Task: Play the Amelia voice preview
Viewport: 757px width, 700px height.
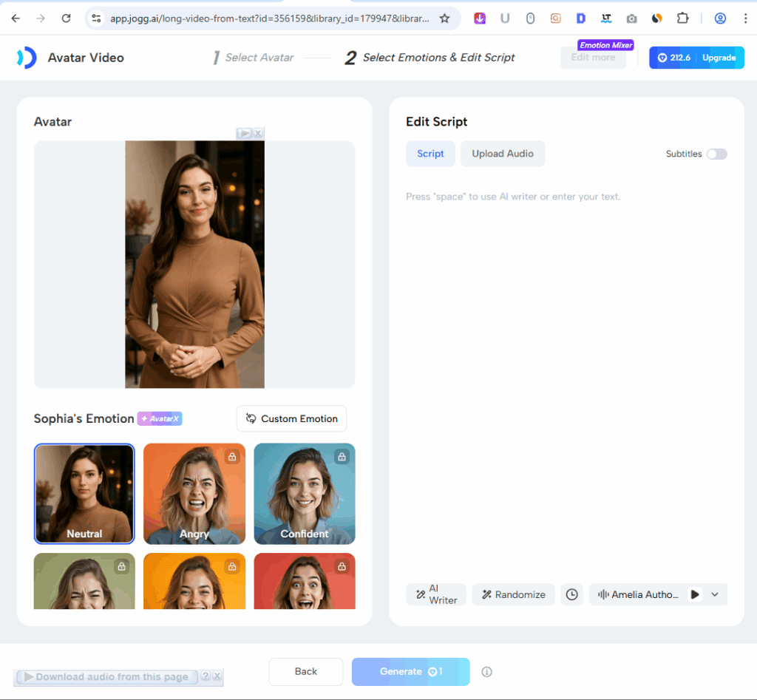Action: pos(695,594)
